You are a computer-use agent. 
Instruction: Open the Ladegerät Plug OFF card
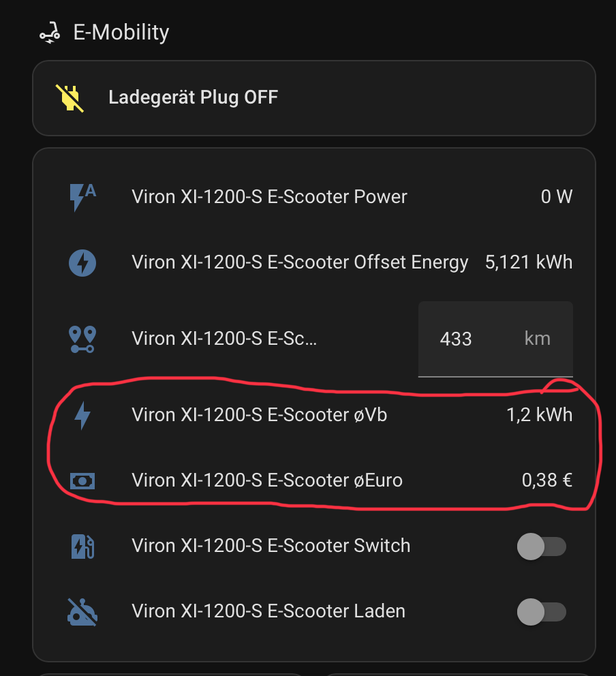tap(313, 97)
